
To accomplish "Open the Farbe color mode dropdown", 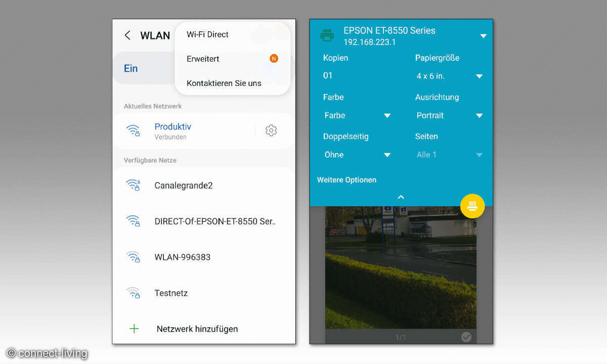I will pos(358,115).
